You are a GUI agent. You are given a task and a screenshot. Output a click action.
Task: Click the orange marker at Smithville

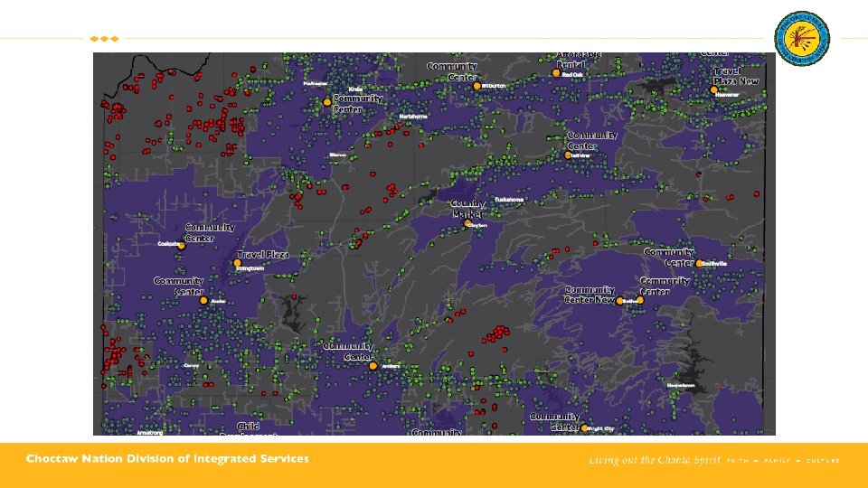tap(699, 263)
